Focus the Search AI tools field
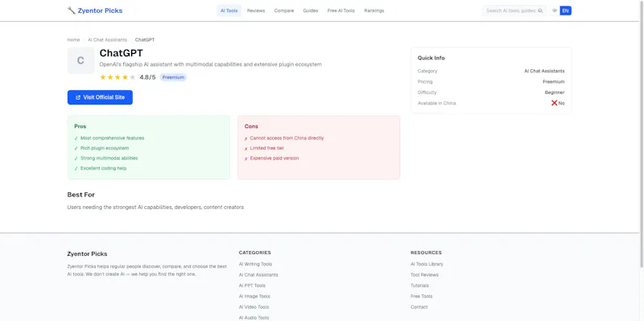 point(514,10)
